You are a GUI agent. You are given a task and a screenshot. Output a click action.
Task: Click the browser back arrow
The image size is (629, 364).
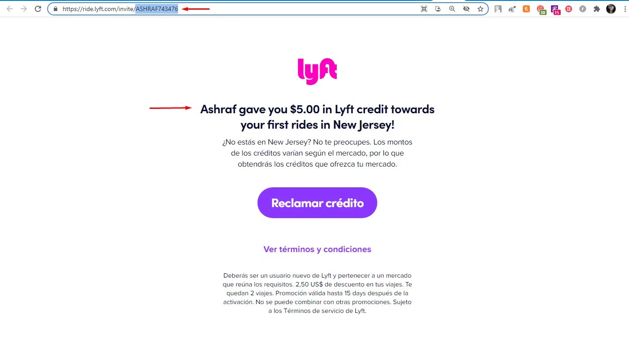tap(10, 9)
